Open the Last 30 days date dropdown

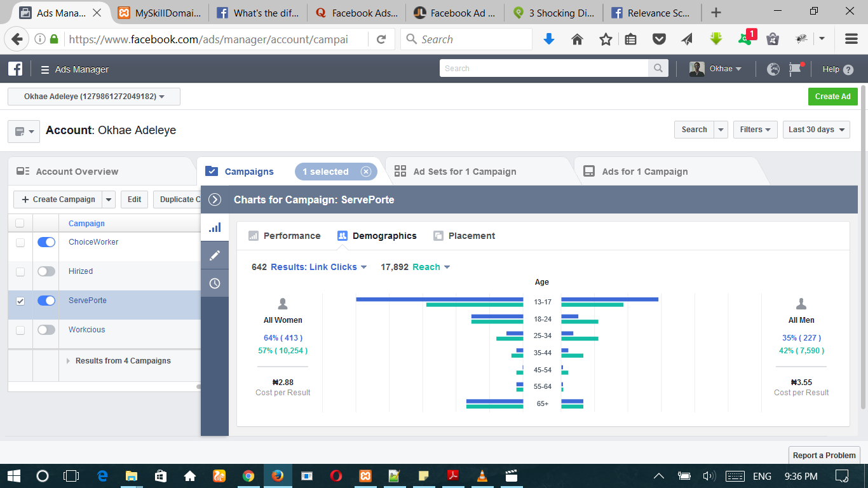[816, 130]
